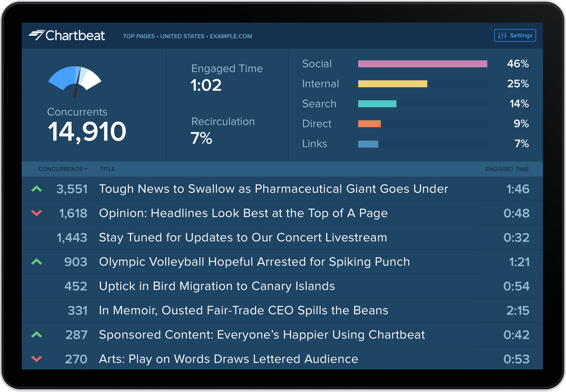The height and width of the screenshot is (392, 566).
Task: Click the ENGAGED TIME column header
Action: click(507, 169)
